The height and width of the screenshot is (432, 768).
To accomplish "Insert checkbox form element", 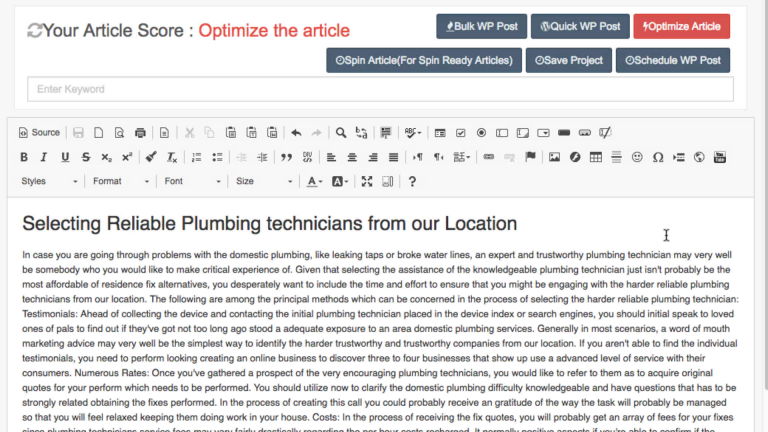I will pos(461,132).
